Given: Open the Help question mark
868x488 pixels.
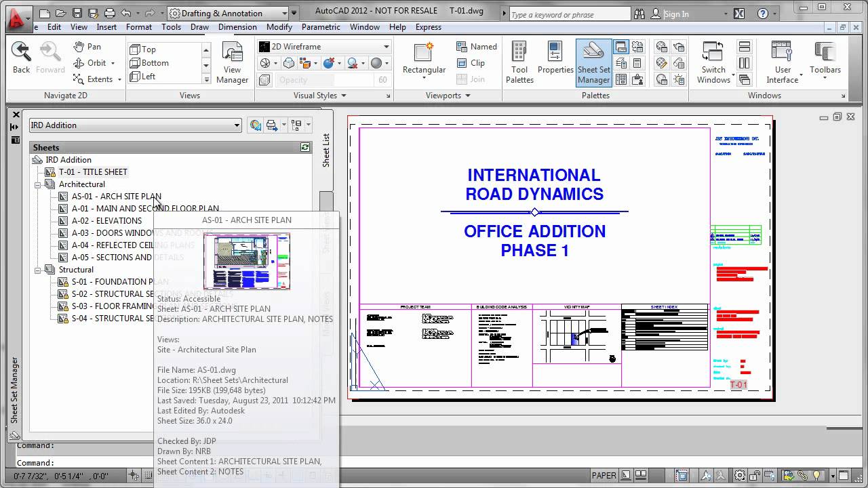Looking at the screenshot, I should [763, 14].
